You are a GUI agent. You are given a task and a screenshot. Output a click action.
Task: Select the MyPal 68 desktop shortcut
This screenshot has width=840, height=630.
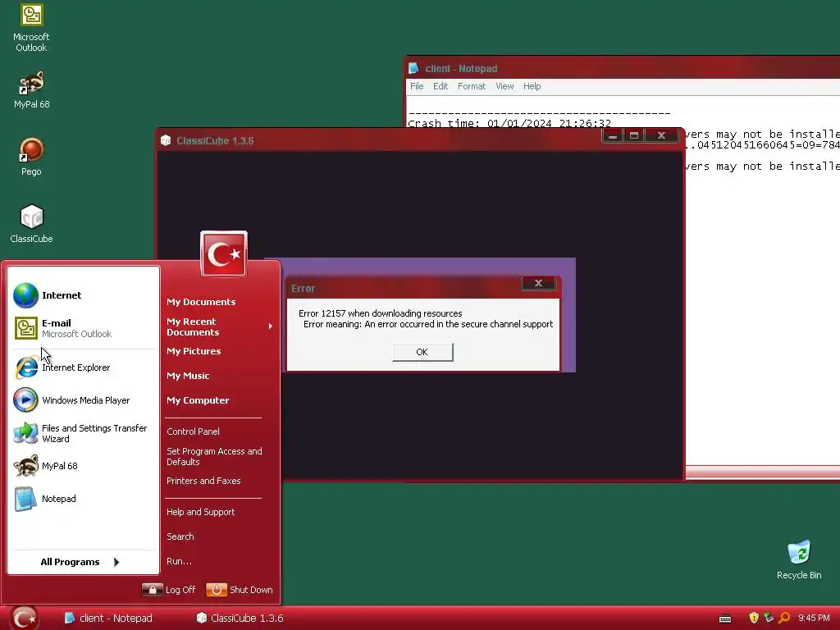(x=32, y=90)
